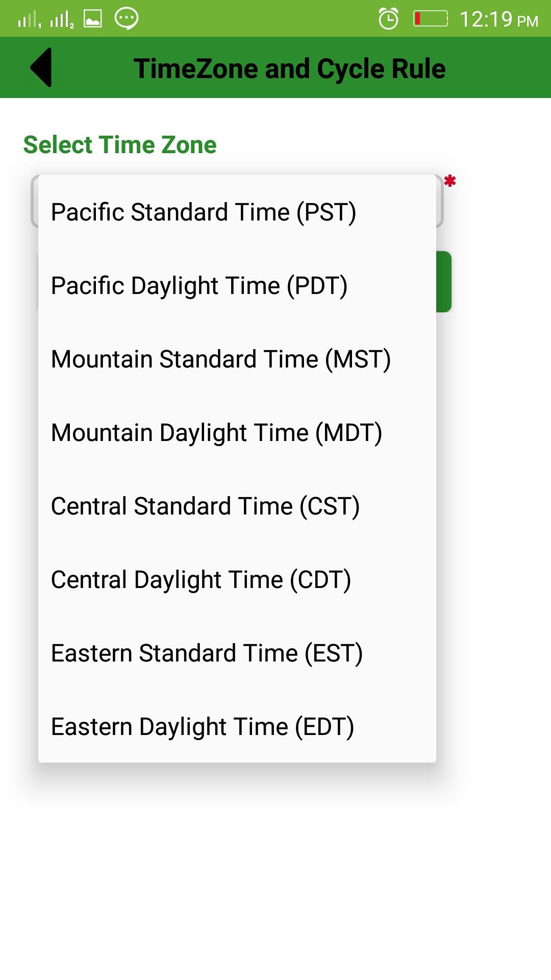
Task: Choose Eastern Daylight Time (EDT)
Action: [x=203, y=726]
